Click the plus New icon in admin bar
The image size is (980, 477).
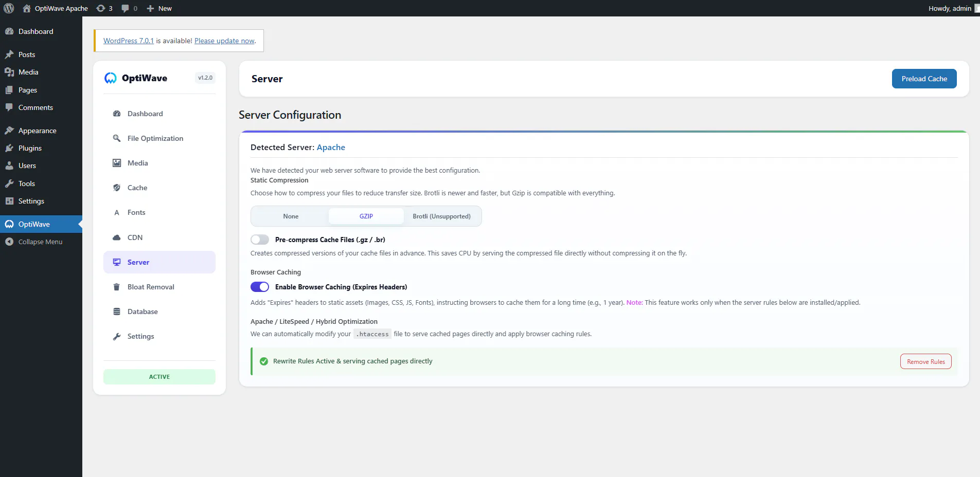point(150,8)
